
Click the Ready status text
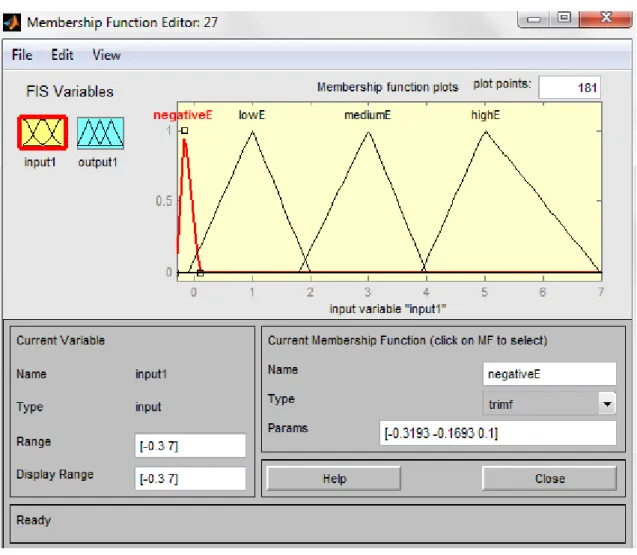(x=34, y=520)
